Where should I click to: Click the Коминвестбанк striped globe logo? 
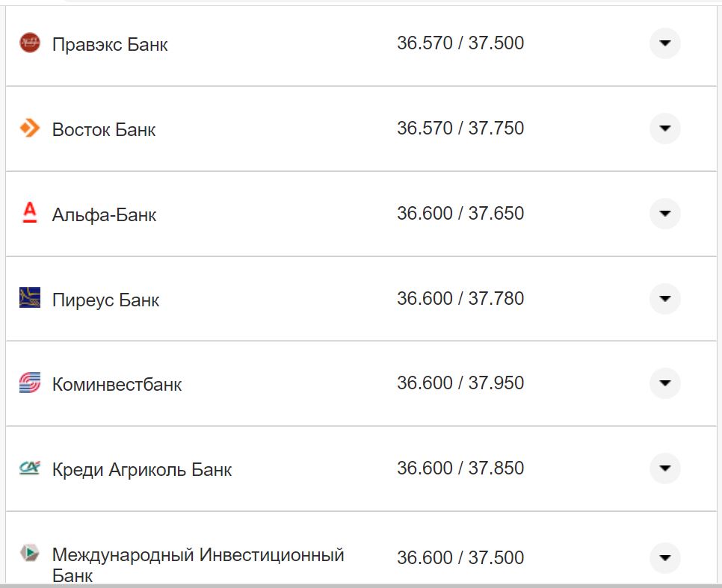28,383
